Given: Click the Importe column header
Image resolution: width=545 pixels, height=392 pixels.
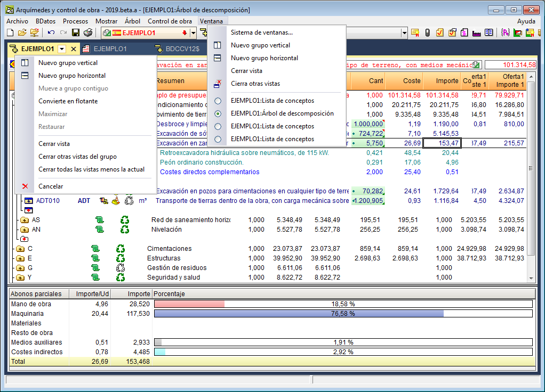Looking at the screenshot, I should pos(442,81).
